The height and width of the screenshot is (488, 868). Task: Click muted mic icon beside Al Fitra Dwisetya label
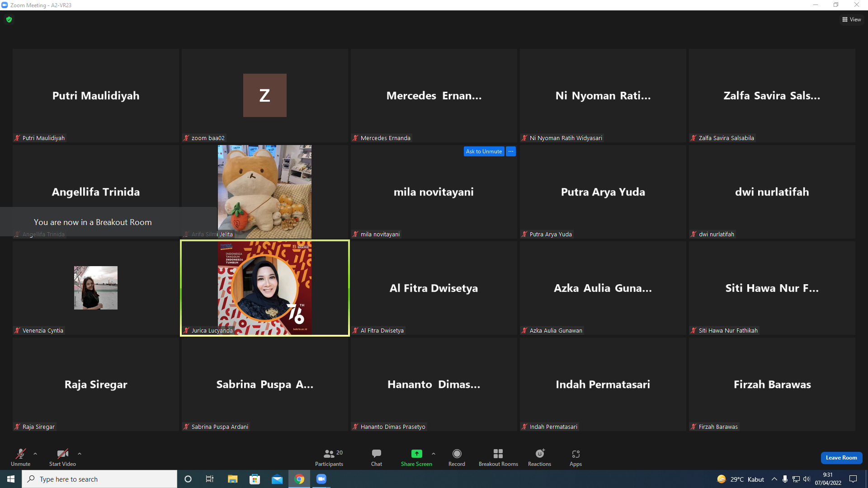pos(355,331)
